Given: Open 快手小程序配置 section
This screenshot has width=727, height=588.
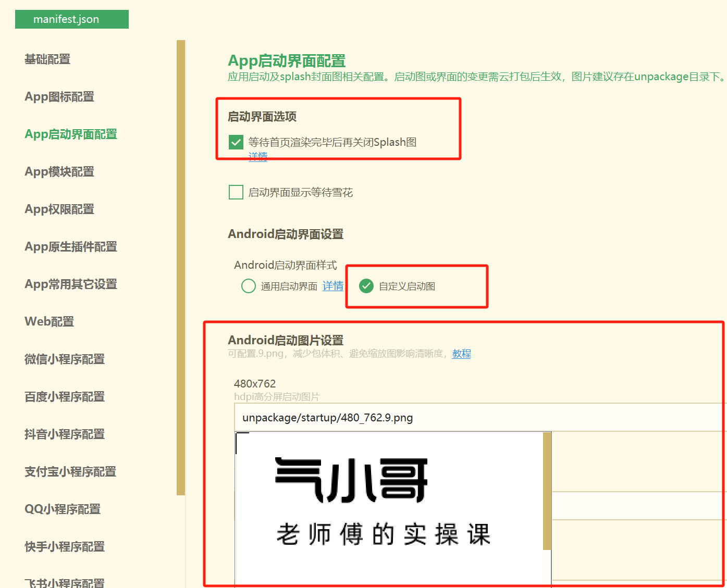Looking at the screenshot, I should (x=65, y=547).
